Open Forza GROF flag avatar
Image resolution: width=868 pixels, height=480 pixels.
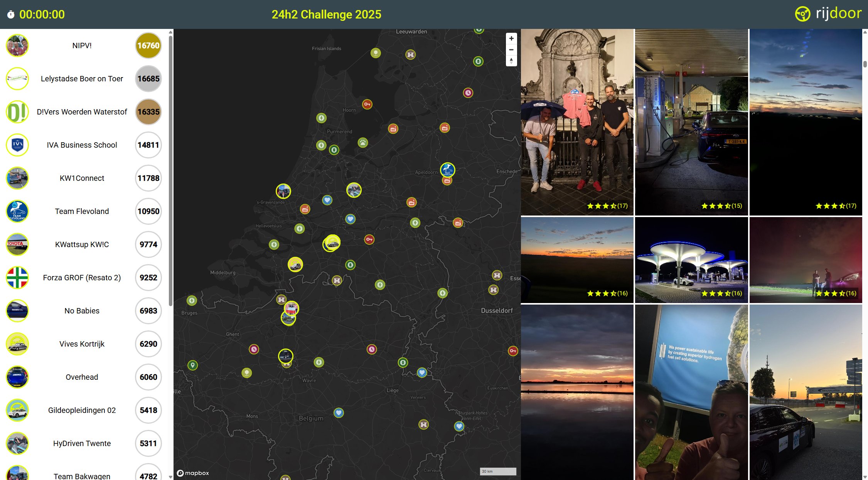point(17,278)
